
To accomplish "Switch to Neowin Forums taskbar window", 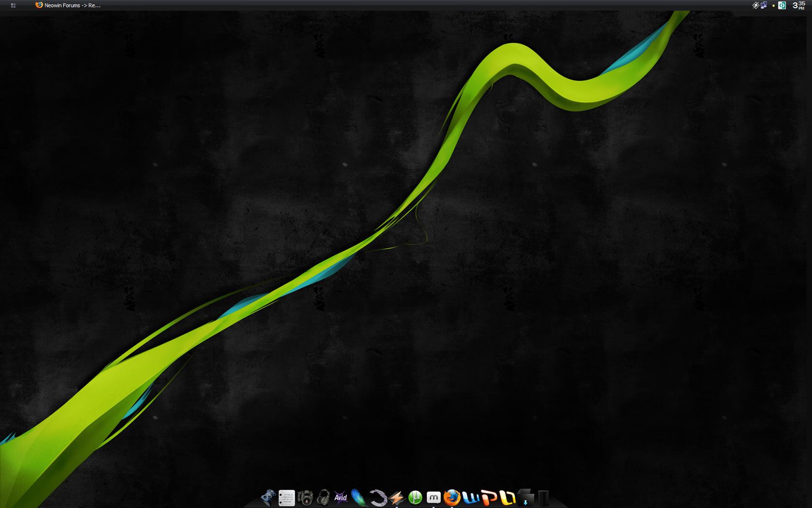I will [68, 5].
